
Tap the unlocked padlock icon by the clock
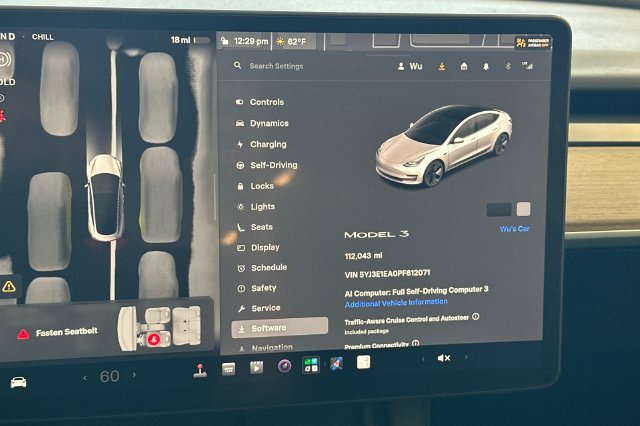point(224,41)
